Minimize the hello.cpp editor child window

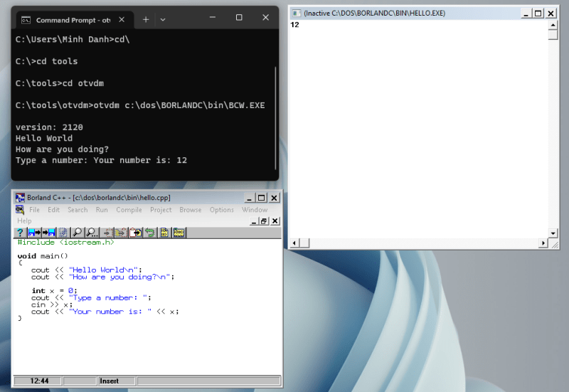click(x=255, y=221)
